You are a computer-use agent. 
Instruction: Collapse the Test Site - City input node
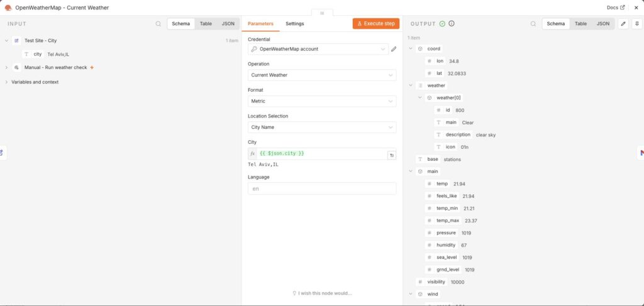coord(6,41)
